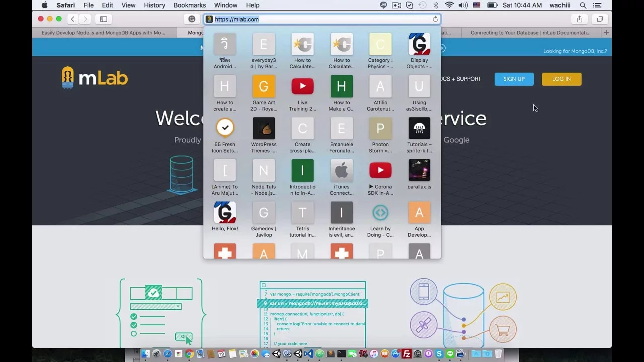Viewport: 644px width, 362px height.
Task: Open Bluetooth menu bar icon
Action: pyautogui.click(x=436, y=5)
